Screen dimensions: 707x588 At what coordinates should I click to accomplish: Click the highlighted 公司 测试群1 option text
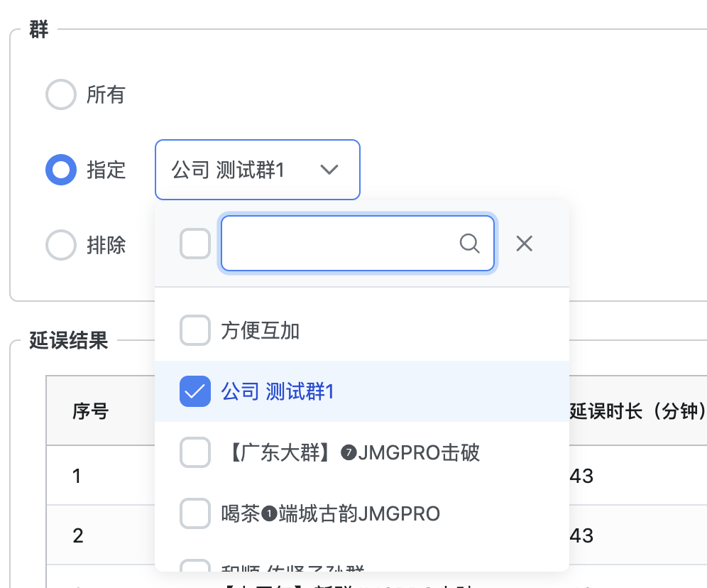(278, 391)
